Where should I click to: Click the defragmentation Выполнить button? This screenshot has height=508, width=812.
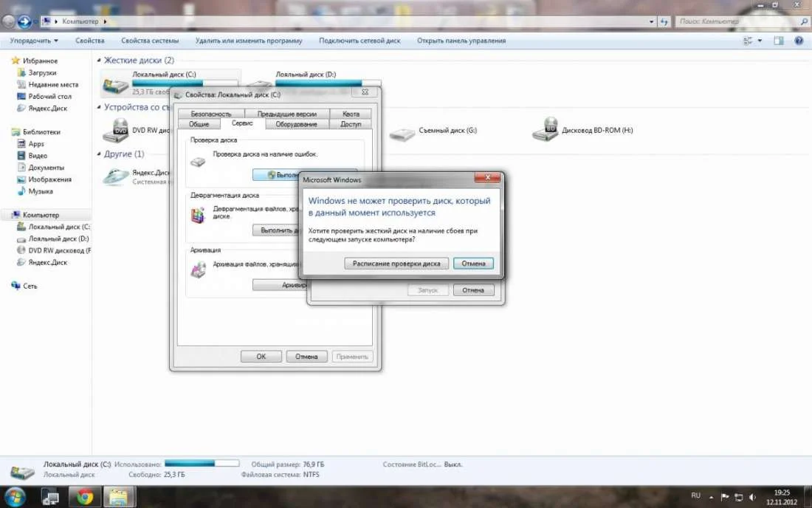[275, 230]
